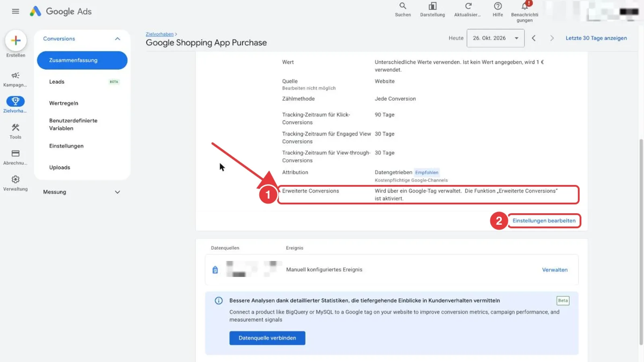644x362 pixels.
Task: Click Datenquelle verbinden button
Action: tap(267, 338)
